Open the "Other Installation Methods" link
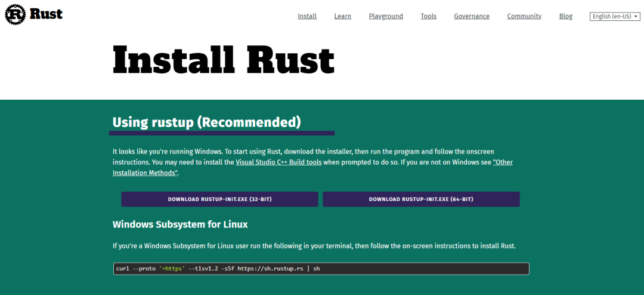The height and width of the screenshot is (295, 644). 312,167
